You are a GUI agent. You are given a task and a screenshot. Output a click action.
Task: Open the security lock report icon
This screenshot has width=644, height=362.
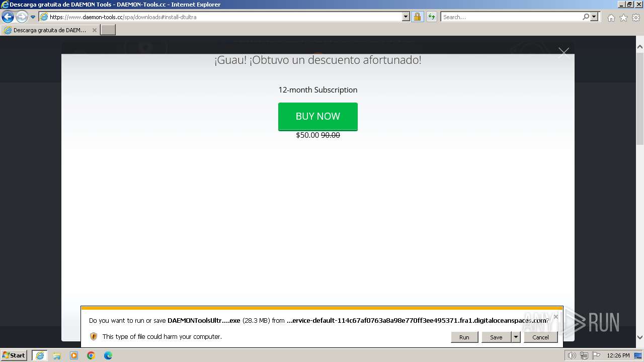click(x=417, y=17)
